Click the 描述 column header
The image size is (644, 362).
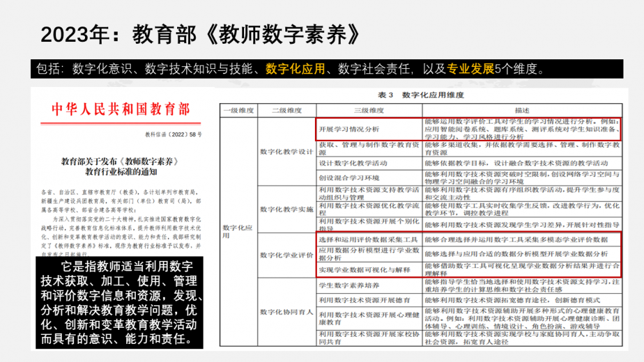pyautogui.click(x=522, y=110)
